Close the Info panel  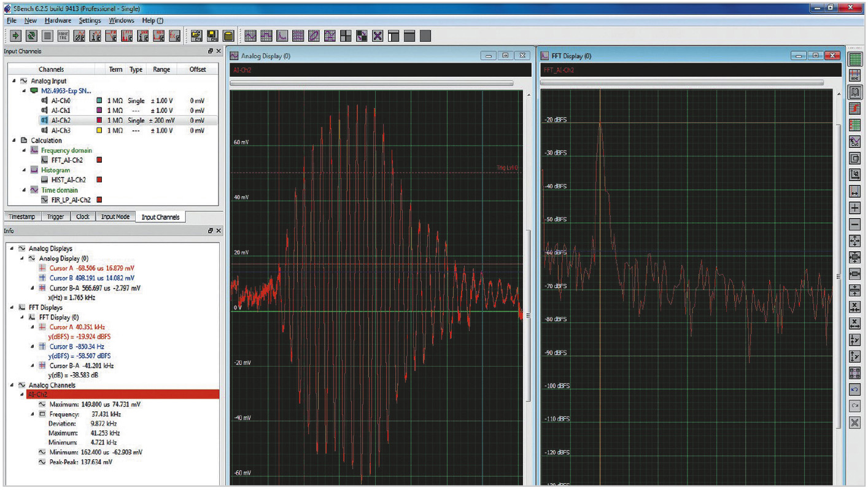pos(219,231)
